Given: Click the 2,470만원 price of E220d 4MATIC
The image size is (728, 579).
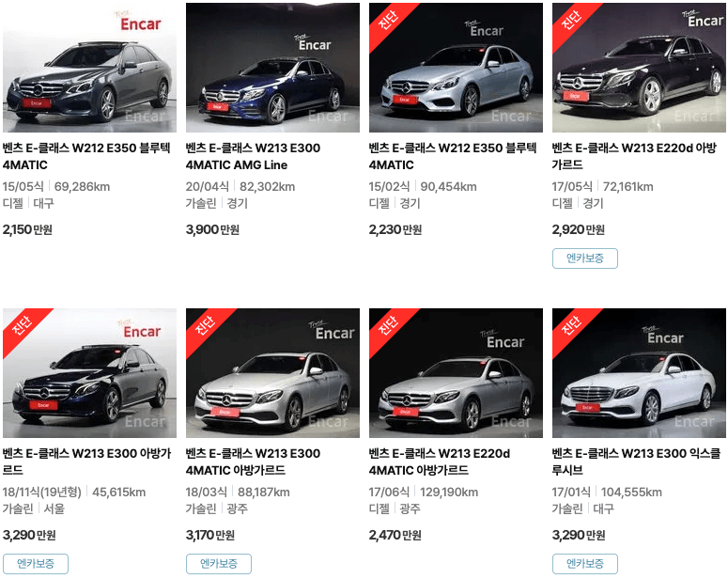Looking at the screenshot, I should 395,536.
